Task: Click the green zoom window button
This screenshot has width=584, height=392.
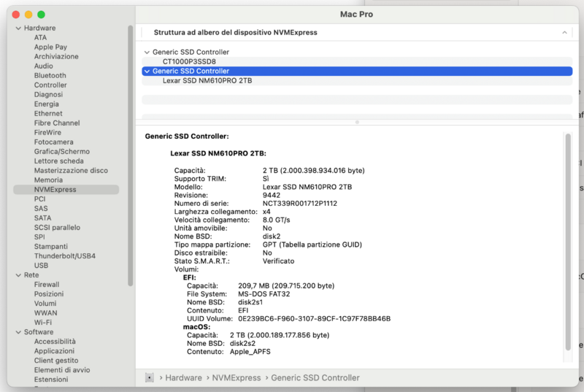Action: click(x=42, y=15)
